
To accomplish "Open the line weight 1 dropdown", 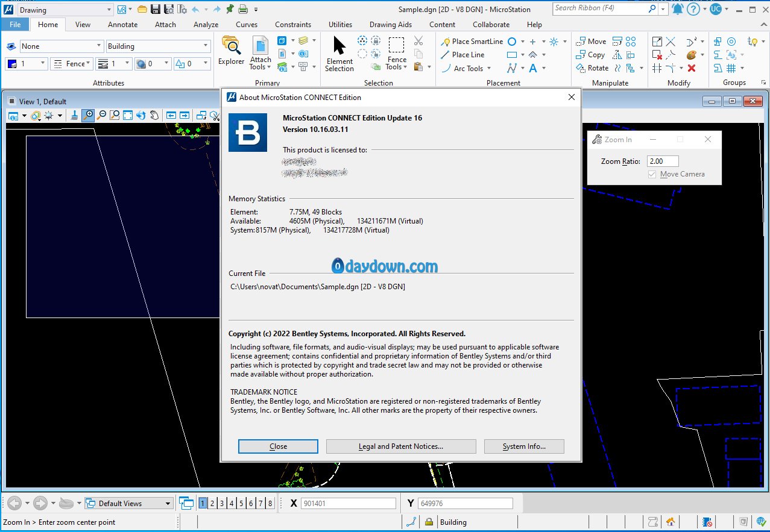I will click(114, 63).
